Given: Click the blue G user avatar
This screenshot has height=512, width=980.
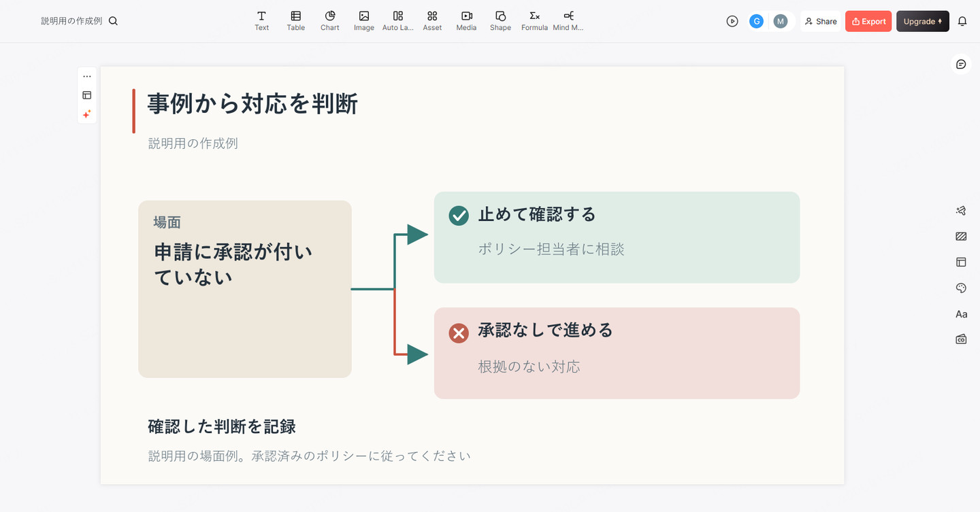Looking at the screenshot, I should pyautogui.click(x=756, y=21).
